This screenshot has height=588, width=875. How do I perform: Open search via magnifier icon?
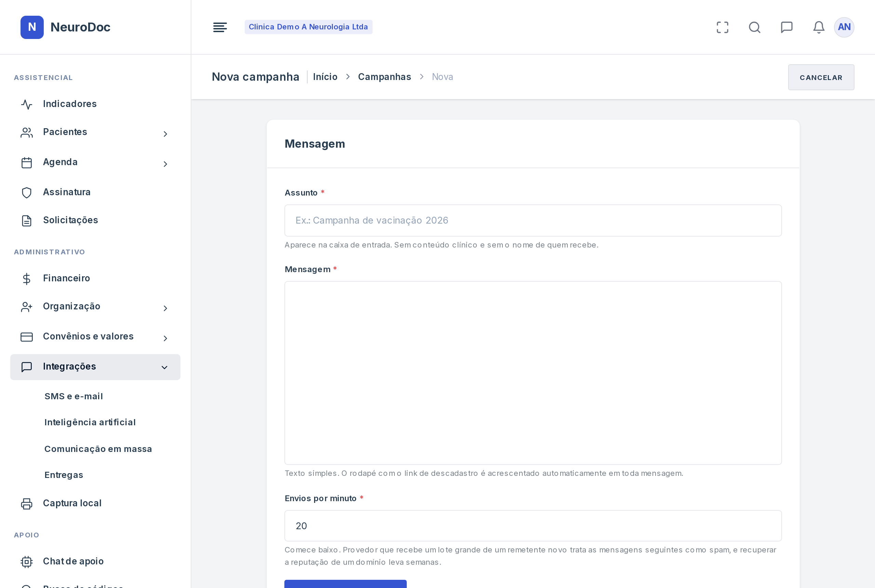pyautogui.click(x=755, y=27)
